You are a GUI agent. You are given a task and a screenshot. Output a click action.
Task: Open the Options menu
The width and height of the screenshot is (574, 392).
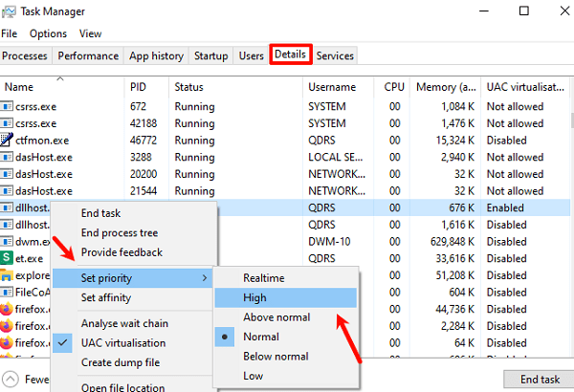49,33
